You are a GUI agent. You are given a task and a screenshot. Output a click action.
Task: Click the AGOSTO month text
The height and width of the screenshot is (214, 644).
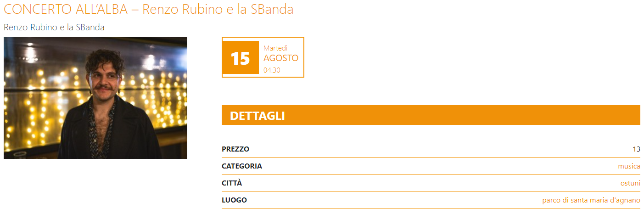tap(281, 58)
